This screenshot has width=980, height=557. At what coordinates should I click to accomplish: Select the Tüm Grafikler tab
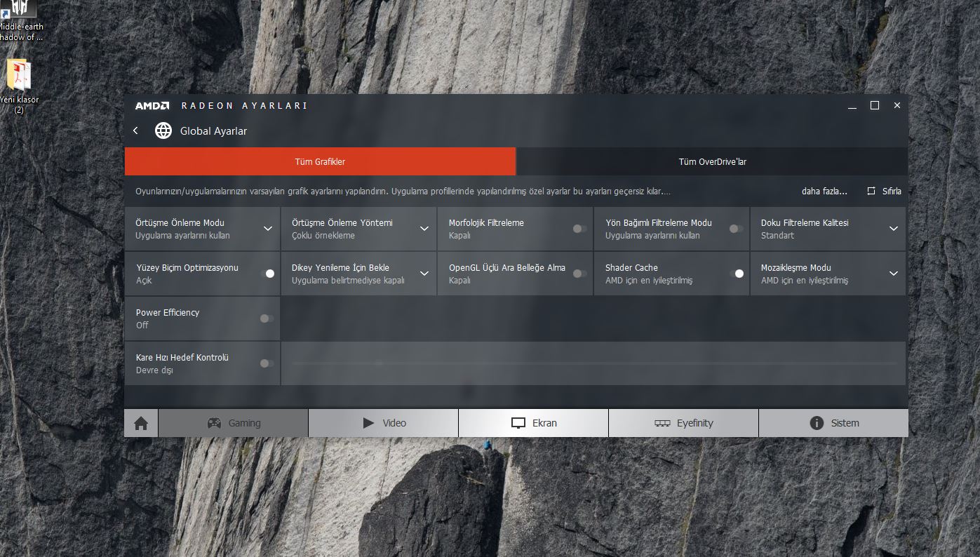[320, 161]
